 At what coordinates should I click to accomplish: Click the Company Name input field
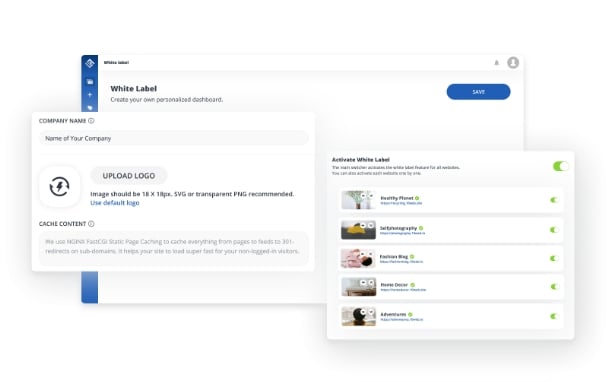(174, 138)
